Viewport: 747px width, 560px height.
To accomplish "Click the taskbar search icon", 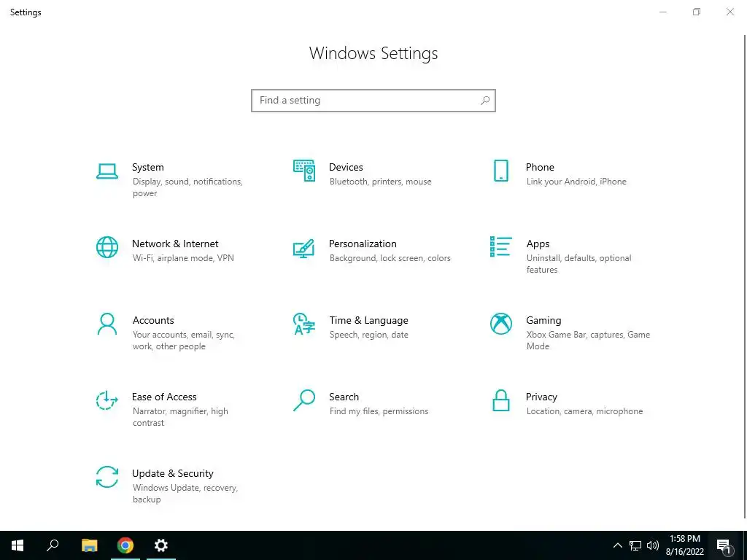I will tap(53, 545).
